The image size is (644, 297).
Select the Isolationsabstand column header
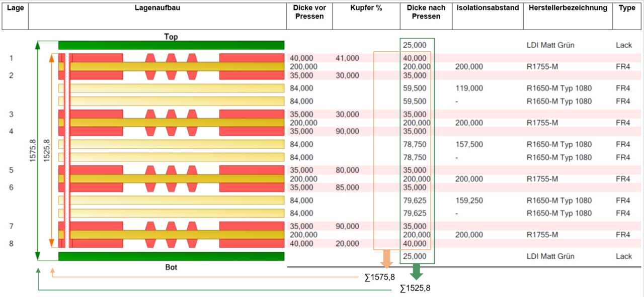488,8
